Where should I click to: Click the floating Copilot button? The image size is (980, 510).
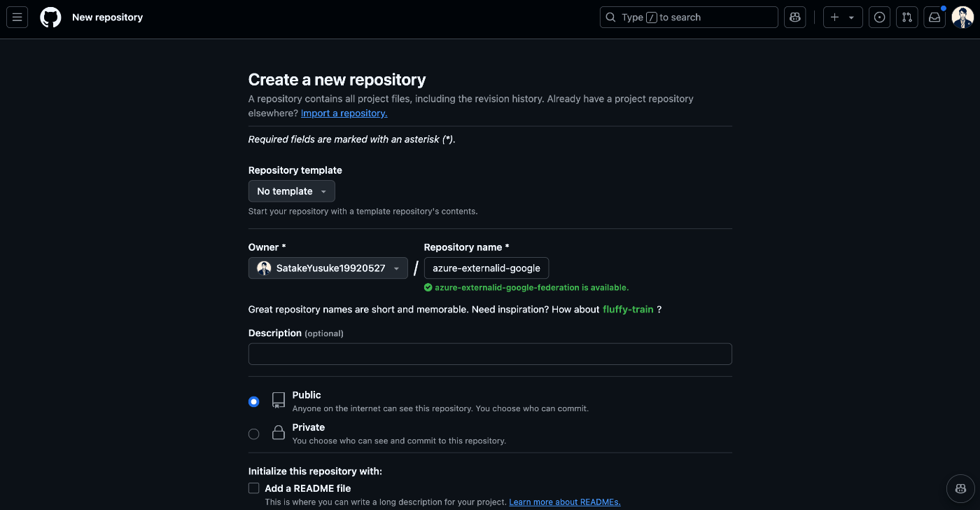coord(960,488)
